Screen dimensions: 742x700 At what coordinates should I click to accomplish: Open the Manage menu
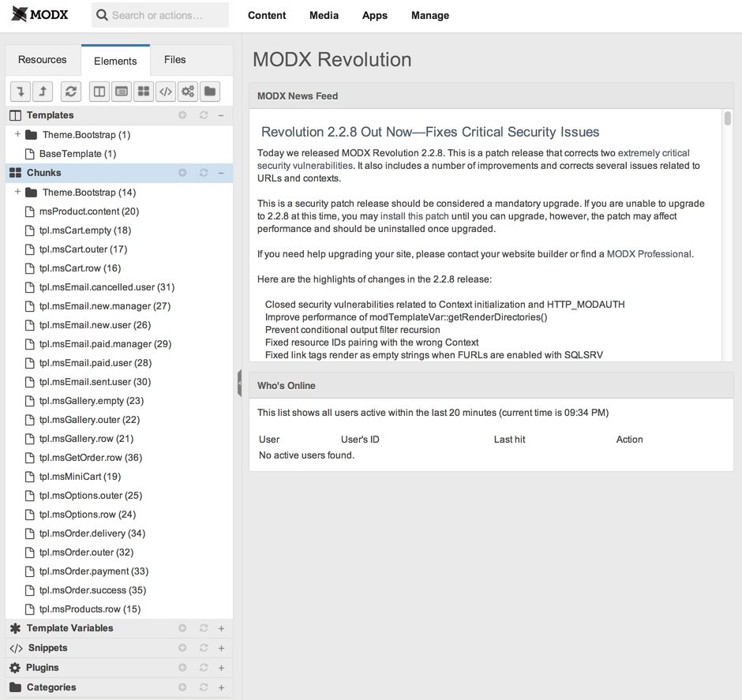click(x=430, y=15)
